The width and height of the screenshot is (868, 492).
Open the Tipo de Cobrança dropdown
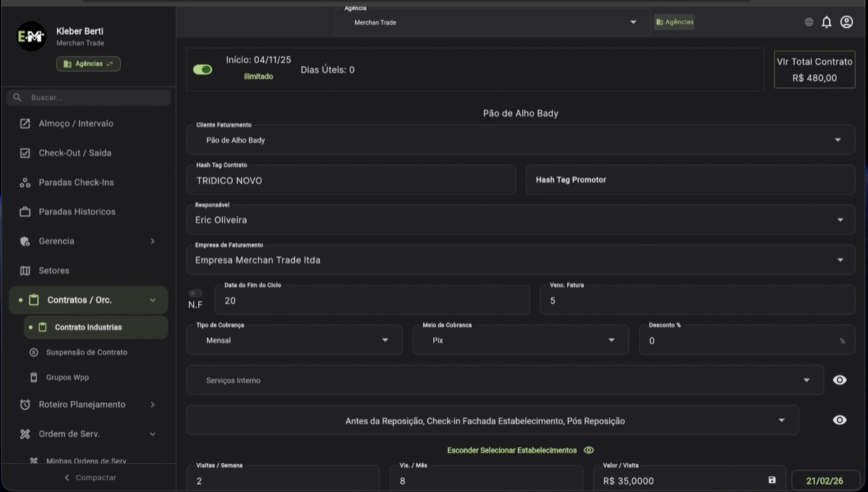(x=294, y=340)
